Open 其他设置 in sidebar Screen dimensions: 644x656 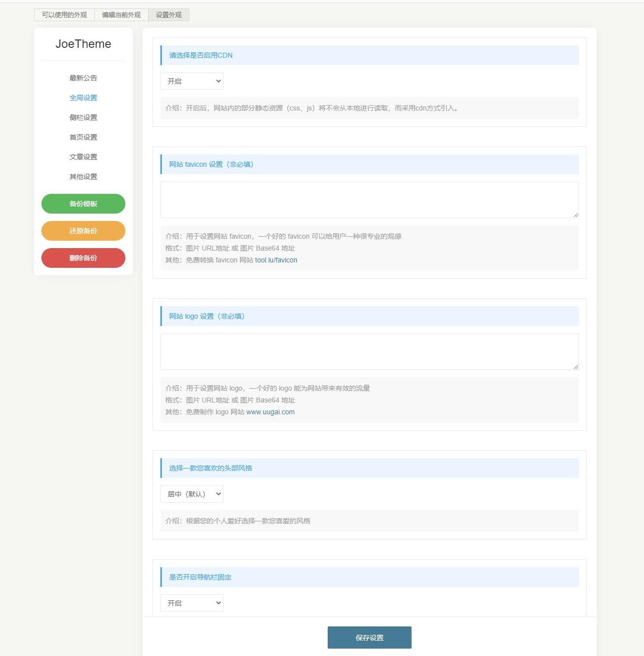pos(83,177)
